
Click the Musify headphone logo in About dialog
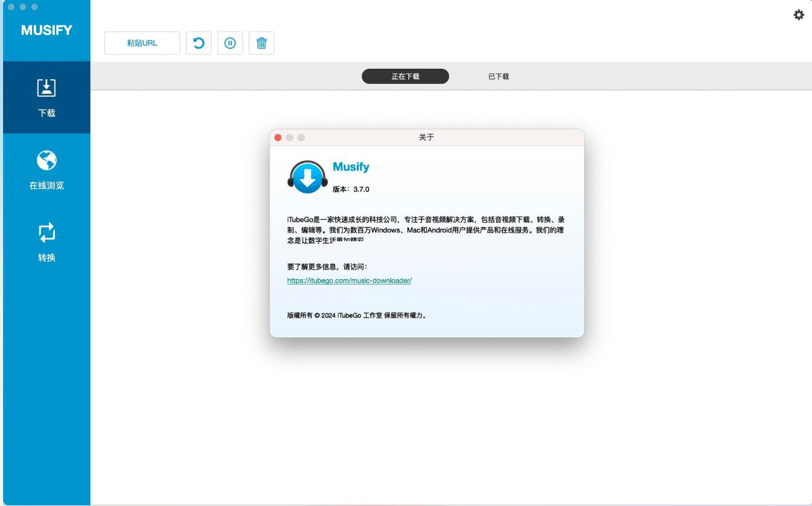click(x=308, y=177)
